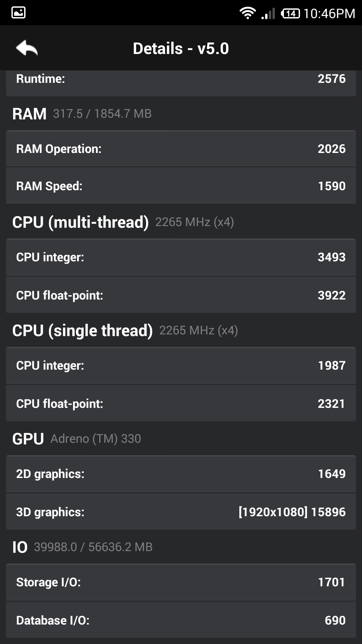The image size is (362, 644).
Task: Tap the Details - v5.0 title
Action: [181, 48]
